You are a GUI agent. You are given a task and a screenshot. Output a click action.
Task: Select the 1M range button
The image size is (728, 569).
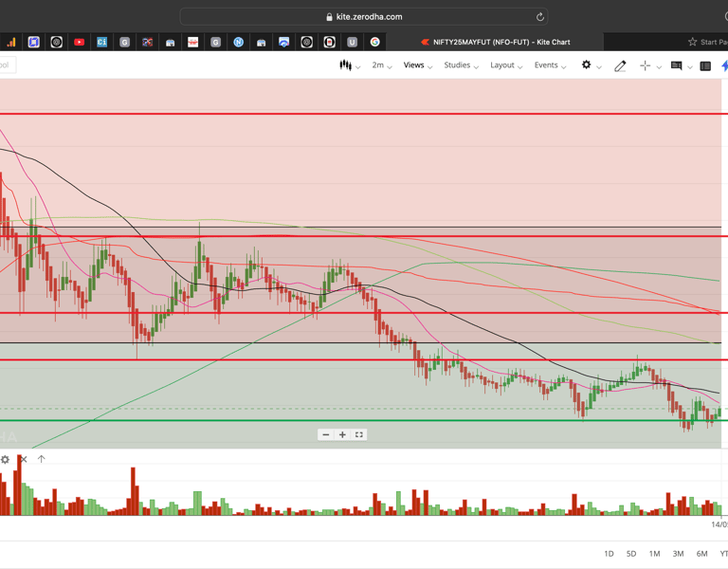654,554
